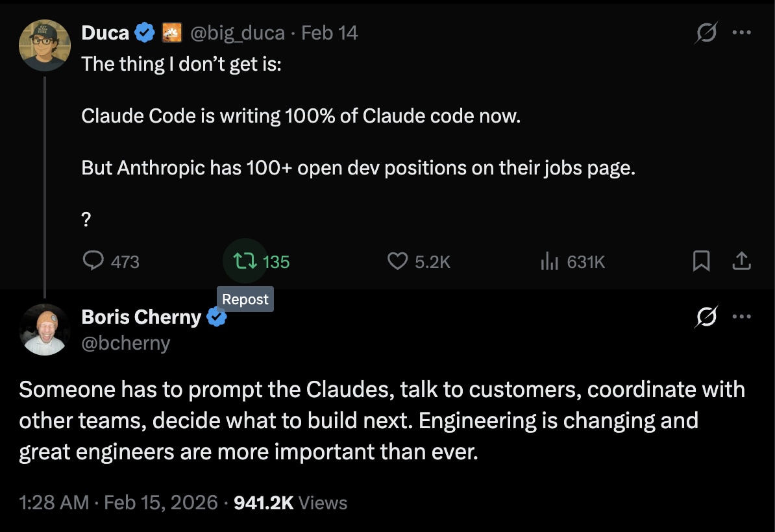The width and height of the screenshot is (775, 532).
Task: Click Duca's campfire affiliate badge
Action: coord(171,32)
